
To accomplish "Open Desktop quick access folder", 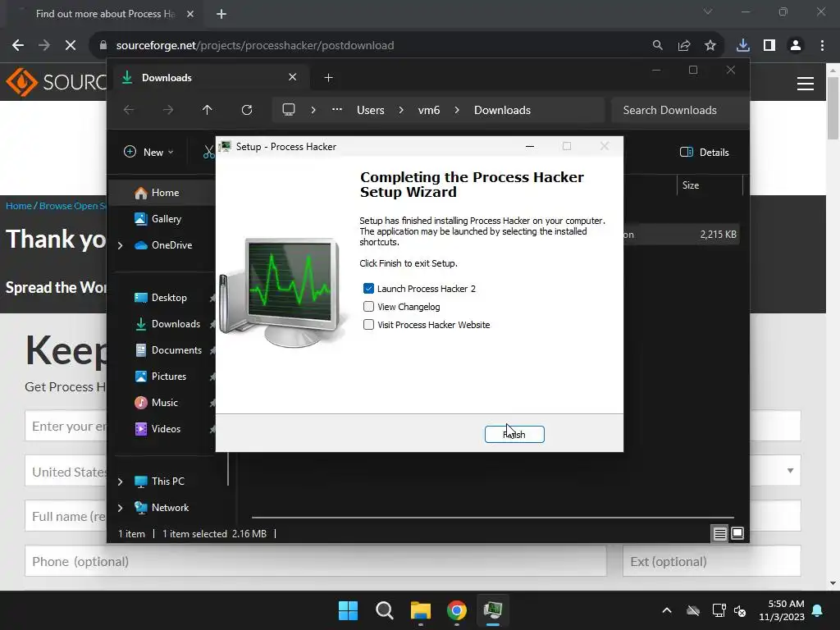I will point(169,297).
